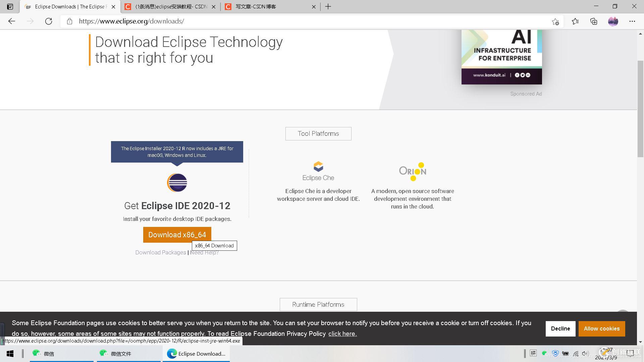The width and height of the screenshot is (644, 362).
Task: Click the Download Packages link
Action: 160,252
